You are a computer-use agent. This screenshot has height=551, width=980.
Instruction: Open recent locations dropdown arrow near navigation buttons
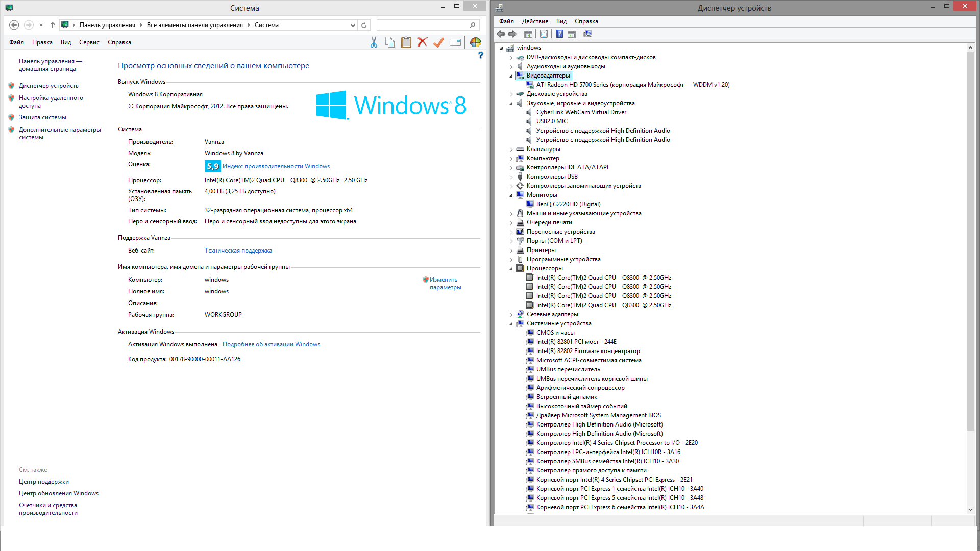tap(41, 25)
